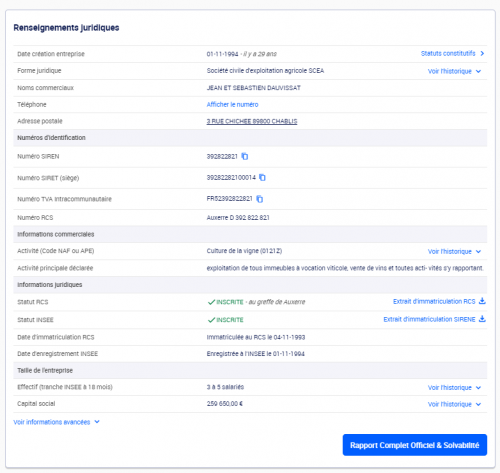The image size is (500, 473).
Task: Copy the TVA intracommunautaire number icon
Action: (260, 199)
